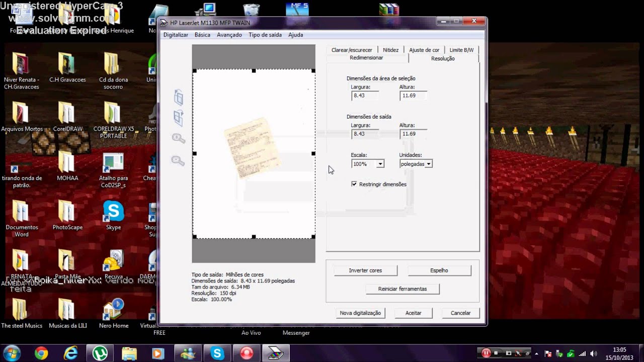This screenshot has height=362, width=644.
Task: Launch Nero Home from the desktop
Action: [x=113, y=314]
